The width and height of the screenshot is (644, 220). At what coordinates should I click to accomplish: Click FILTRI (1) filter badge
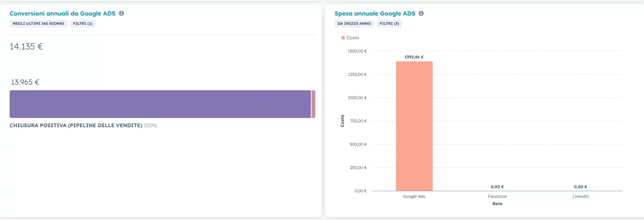pyautogui.click(x=83, y=24)
